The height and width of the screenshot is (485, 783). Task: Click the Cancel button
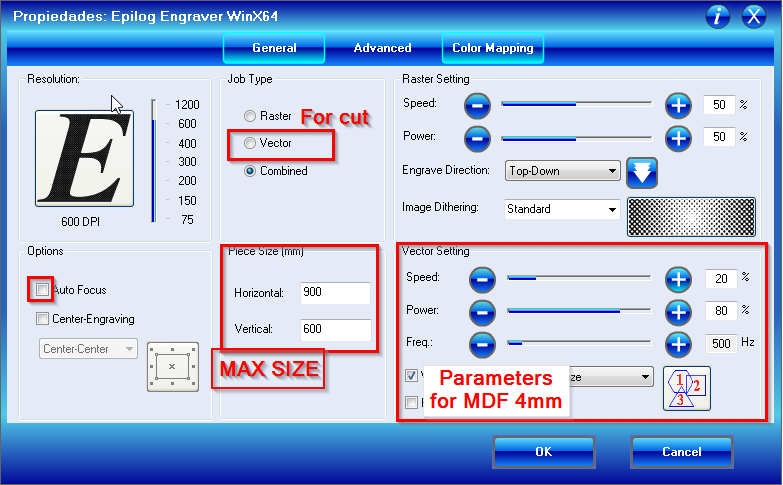coord(682,452)
